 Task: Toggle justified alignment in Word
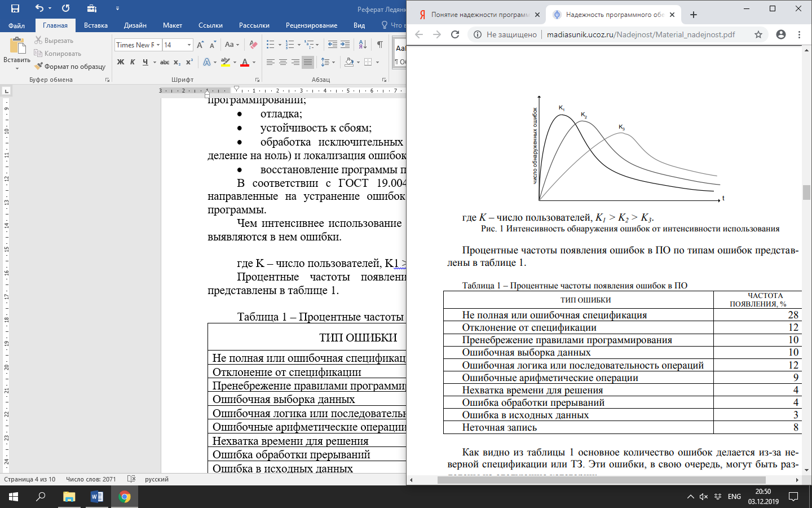pos(308,62)
